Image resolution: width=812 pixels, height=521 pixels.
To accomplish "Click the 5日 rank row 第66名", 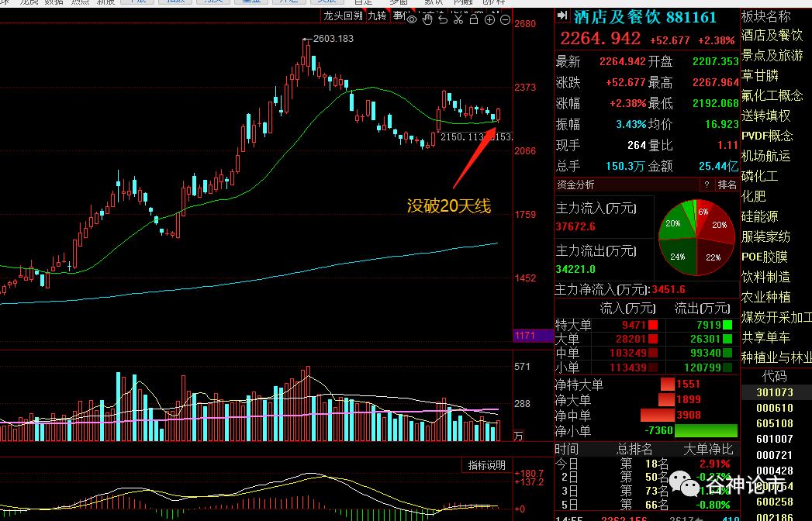I will (644, 505).
